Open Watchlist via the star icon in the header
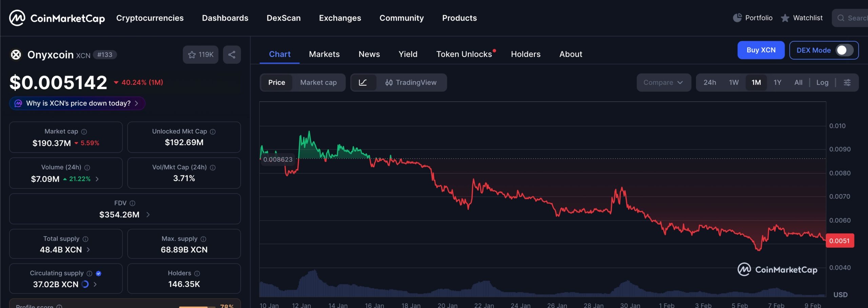868x308 pixels. [785, 18]
